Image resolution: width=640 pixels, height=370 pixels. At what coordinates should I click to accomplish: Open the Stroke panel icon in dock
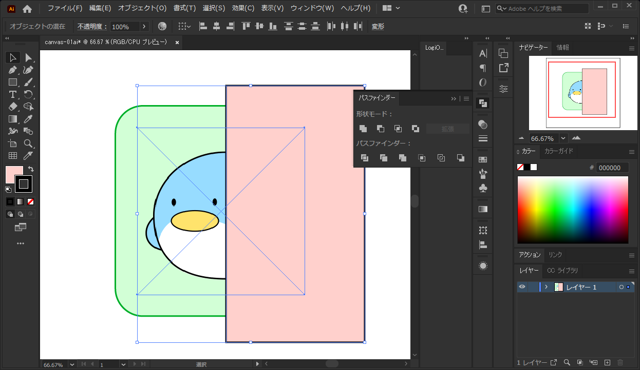pos(483,139)
